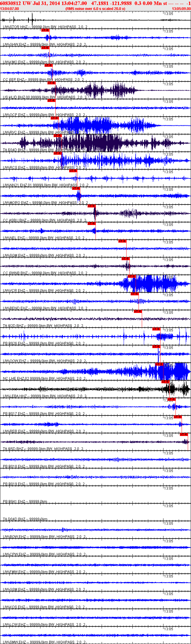Click the 13:05:09.00 end time in the header

pos(181,9)
